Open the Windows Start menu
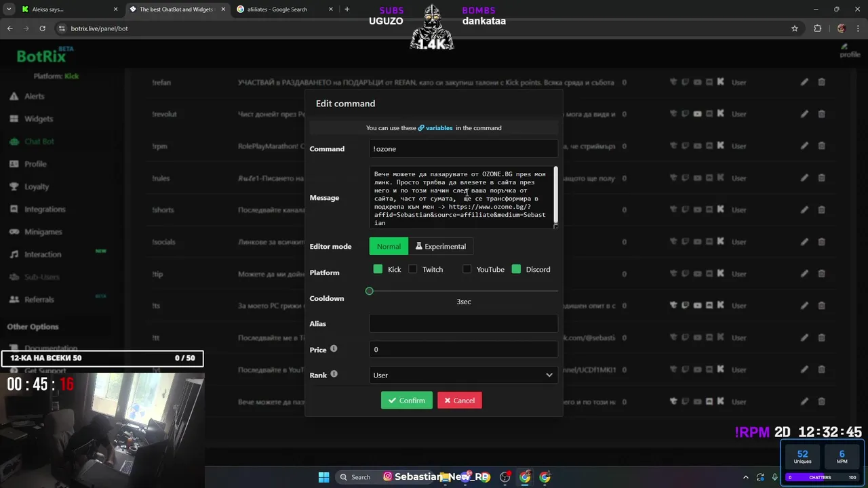 pos(323,477)
